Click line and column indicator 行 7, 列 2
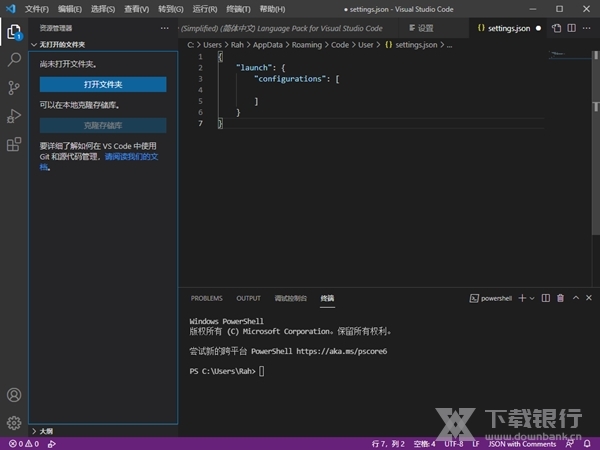 pos(388,444)
